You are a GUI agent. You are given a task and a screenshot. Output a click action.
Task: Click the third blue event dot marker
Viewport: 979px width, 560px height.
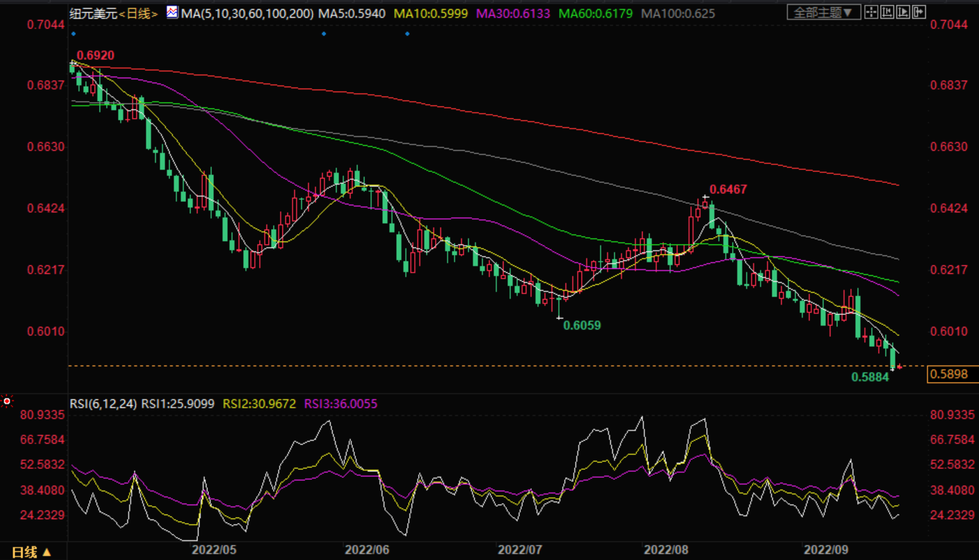pyautogui.click(x=407, y=34)
